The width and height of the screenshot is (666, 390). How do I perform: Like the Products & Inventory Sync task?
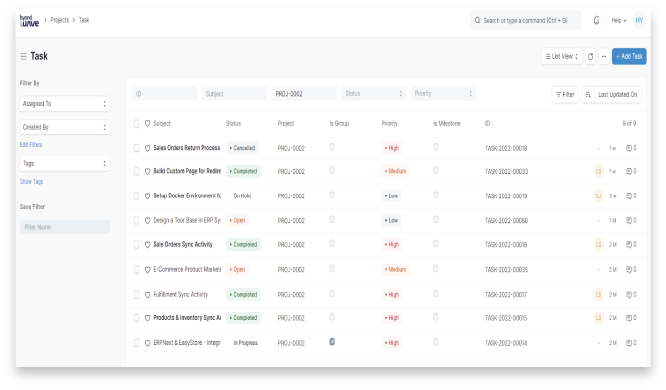[147, 318]
